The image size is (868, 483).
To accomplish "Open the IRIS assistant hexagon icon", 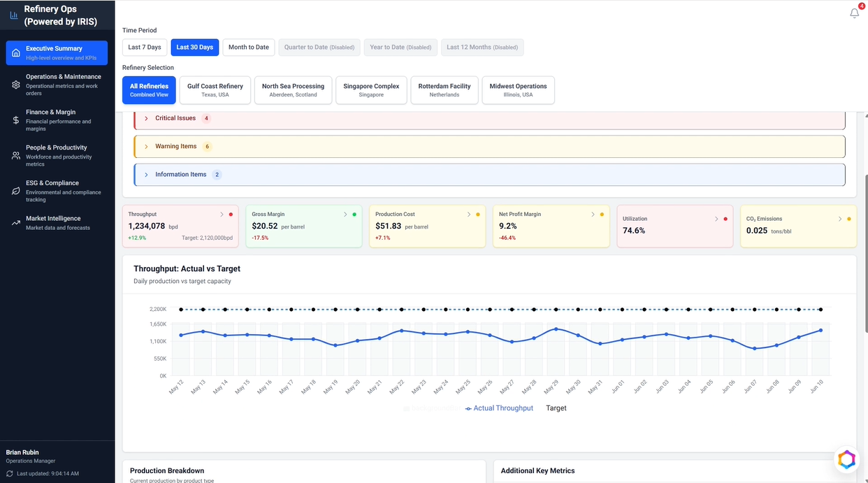I will pyautogui.click(x=846, y=459).
